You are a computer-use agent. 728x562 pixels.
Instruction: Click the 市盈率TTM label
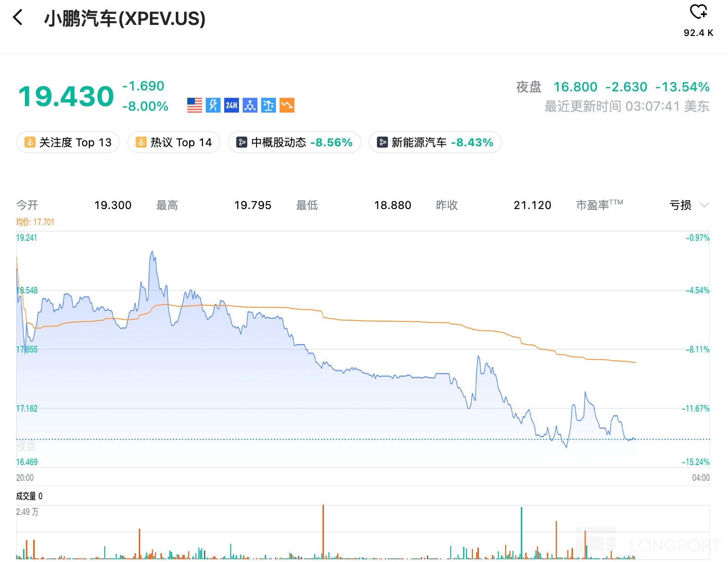[x=599, y=205]
